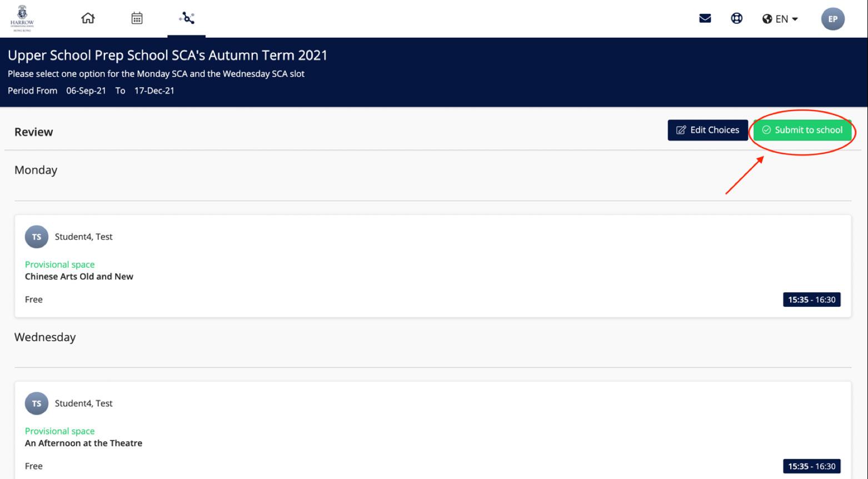This screenshot has height=479, width=868.
Task: Click the globe language icon
Action: [x=767, y=19]
